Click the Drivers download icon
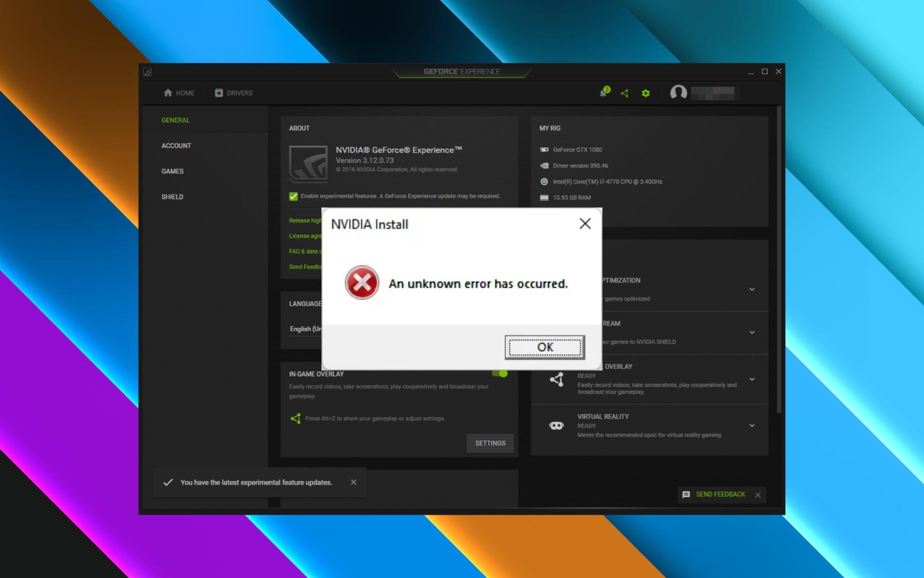 point(219,93)
